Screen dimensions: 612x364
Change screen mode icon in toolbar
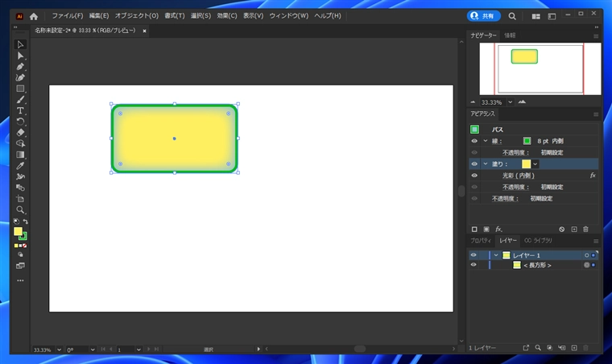(20, 266)
